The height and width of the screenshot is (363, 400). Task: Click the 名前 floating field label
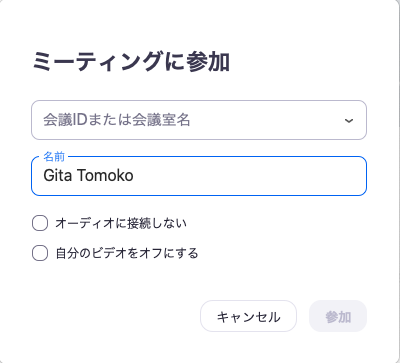pos(54,157)
